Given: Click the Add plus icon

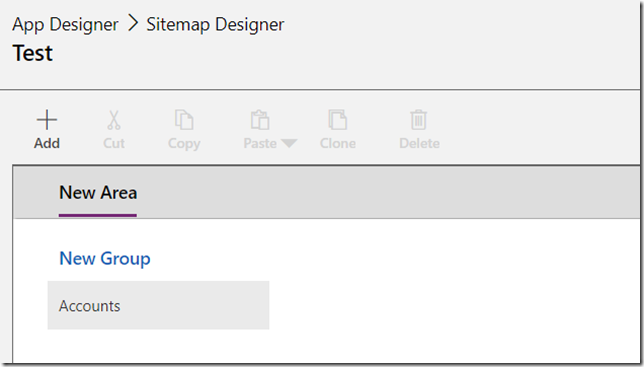Looking at the screenshot, I should (x=47, y=120).
